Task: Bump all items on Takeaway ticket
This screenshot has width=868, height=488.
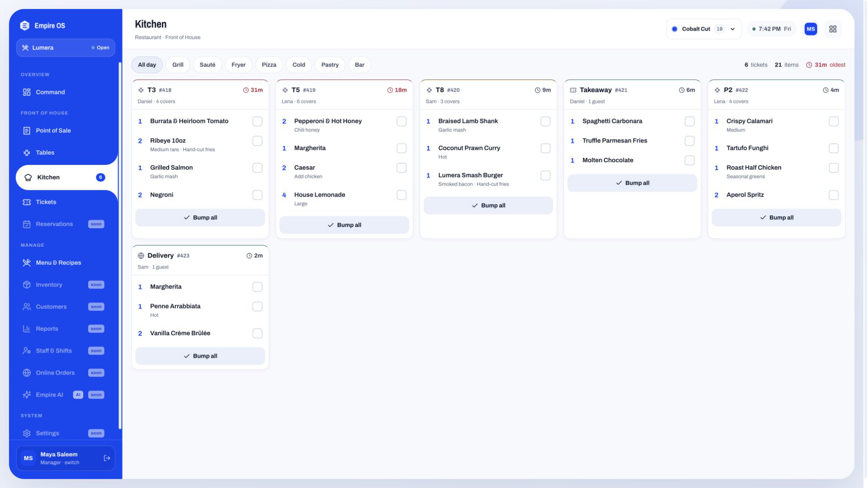Action: coord(632,183)
